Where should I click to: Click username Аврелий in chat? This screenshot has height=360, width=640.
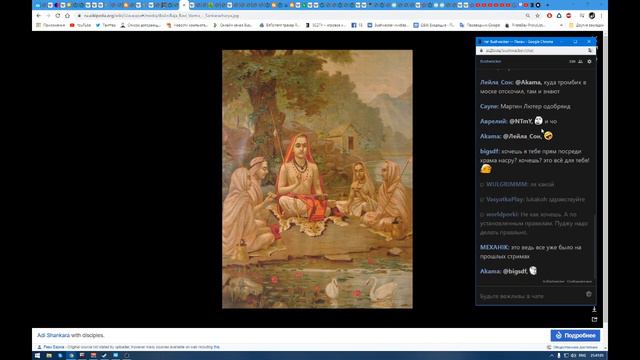[x=493, y=121]
